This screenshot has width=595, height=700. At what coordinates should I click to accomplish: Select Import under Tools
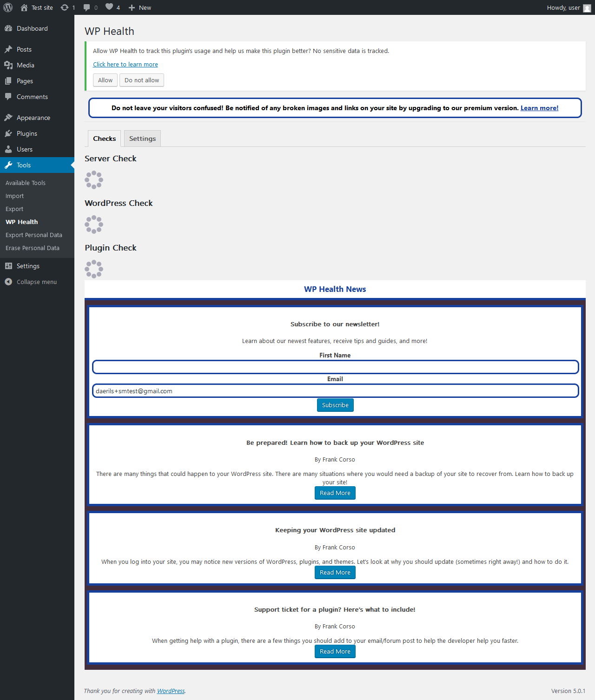pos(14,196)
